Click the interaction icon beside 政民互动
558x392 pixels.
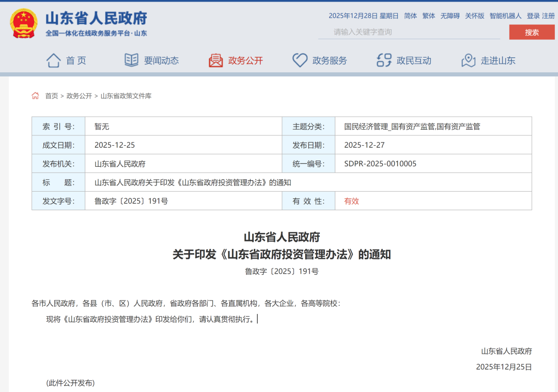(x=384, y=60)
